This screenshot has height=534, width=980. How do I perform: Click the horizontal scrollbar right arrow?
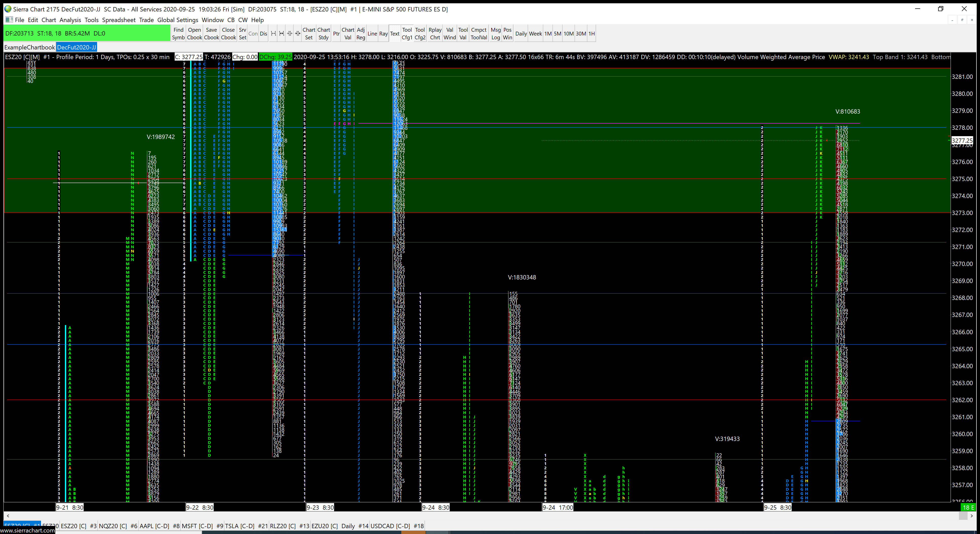click(x=972, y=516)
